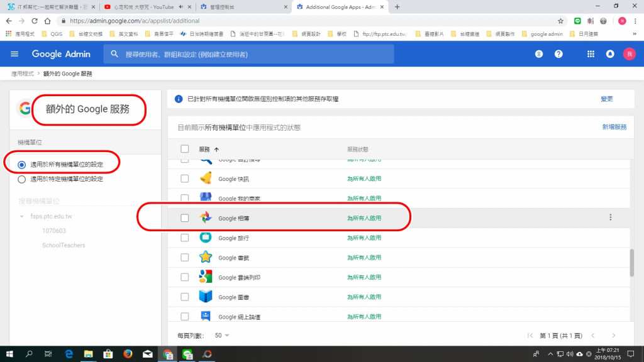Image resolution: width=644 pixels, height=362 pixels.
Task: Click the Google 相簿 service name
Action: (234, 218)
